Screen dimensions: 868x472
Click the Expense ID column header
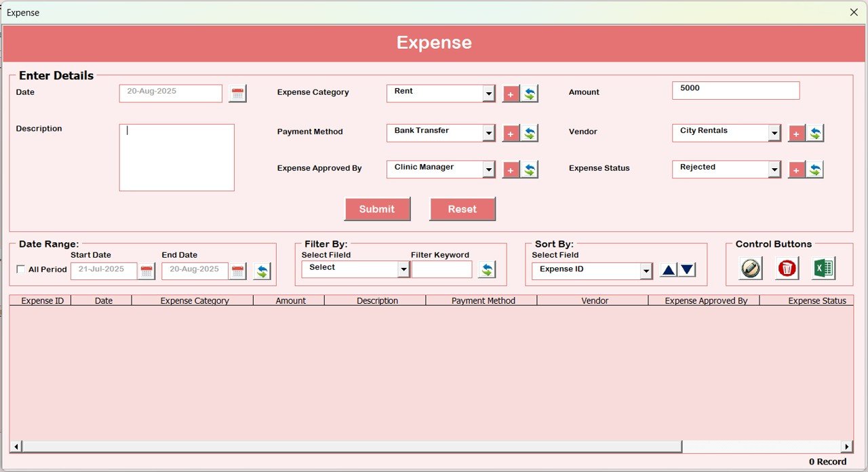[x=41, y=300]
